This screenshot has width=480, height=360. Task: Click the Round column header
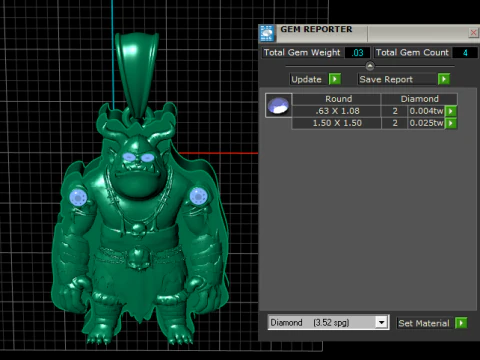[x=337, y=99]
